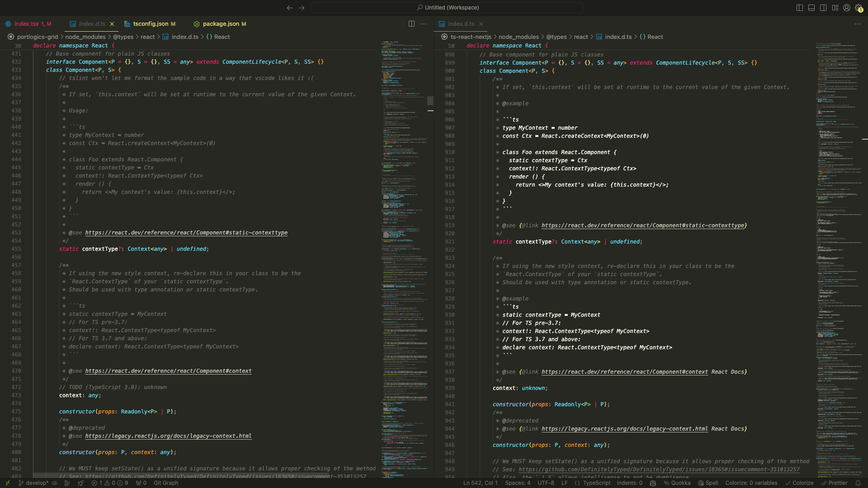868x488 pixels.
Task: Switch to the tsconfig.json tab
Action: click(x=151, y=24)
